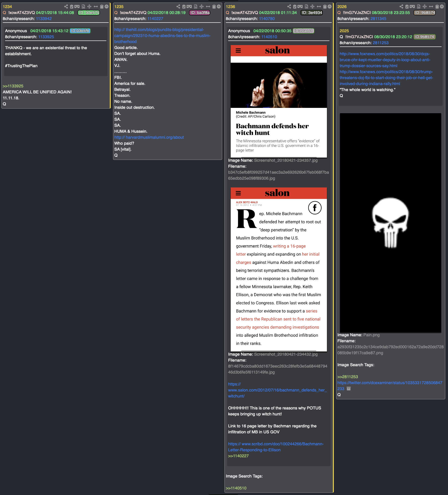
Task: Click the image file icon on post 1235
Action: (x=196, y=7)
